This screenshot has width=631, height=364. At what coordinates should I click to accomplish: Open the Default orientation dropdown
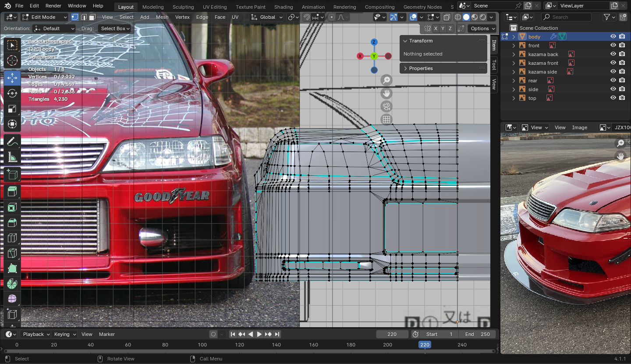53,28
